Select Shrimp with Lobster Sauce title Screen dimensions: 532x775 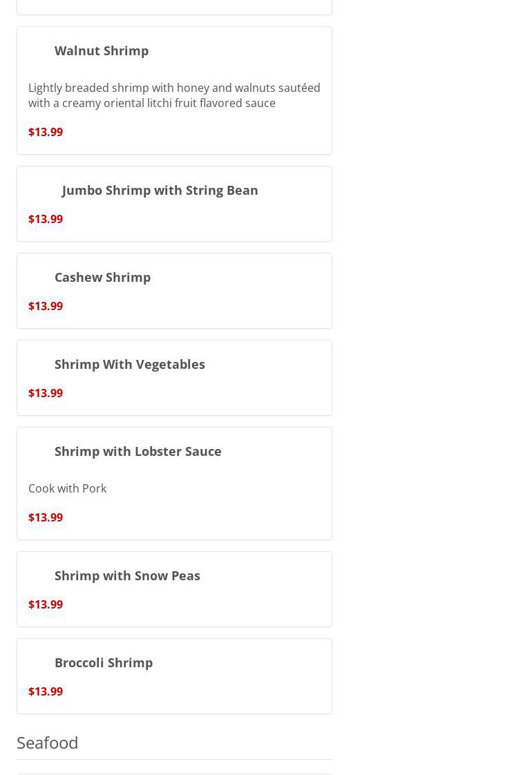(x=138, y=451)
